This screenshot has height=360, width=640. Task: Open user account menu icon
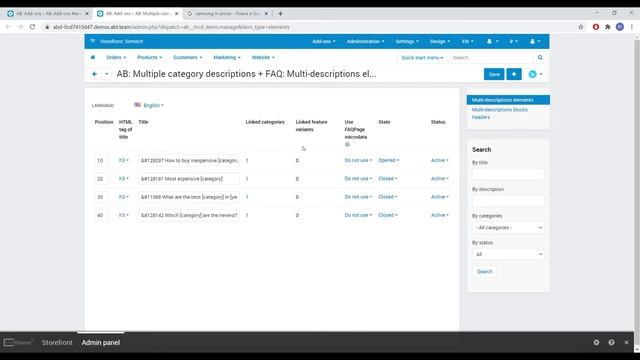pos(535,41)
